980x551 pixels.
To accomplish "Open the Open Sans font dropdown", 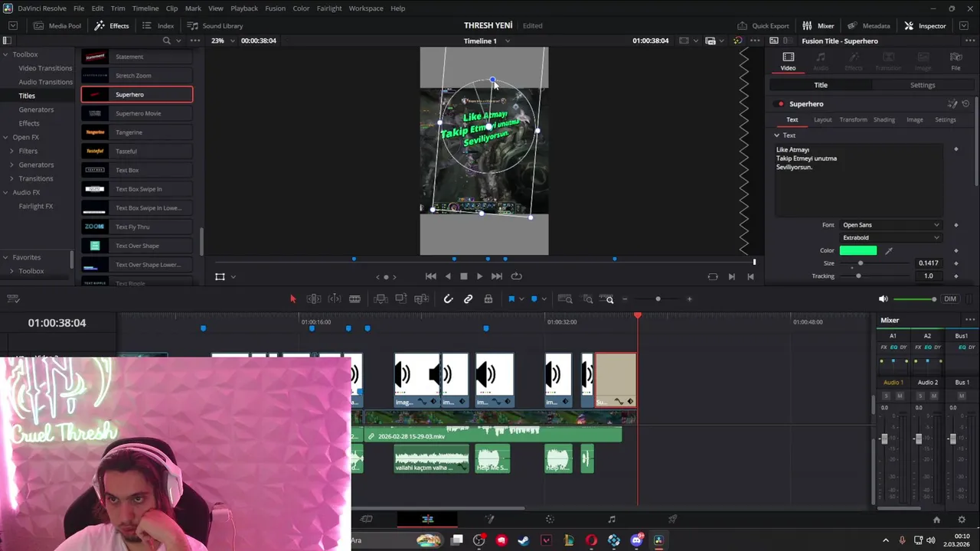I will (890, 225).
